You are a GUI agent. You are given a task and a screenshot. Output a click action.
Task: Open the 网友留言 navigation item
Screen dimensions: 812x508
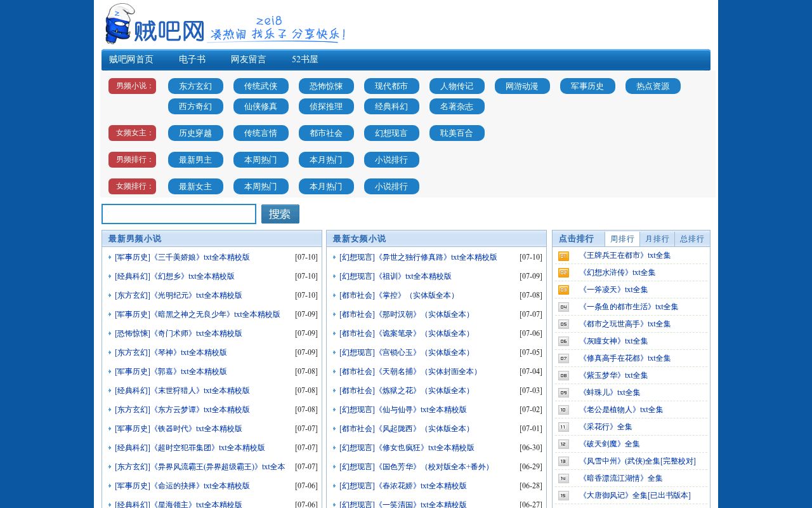point(249,60)
